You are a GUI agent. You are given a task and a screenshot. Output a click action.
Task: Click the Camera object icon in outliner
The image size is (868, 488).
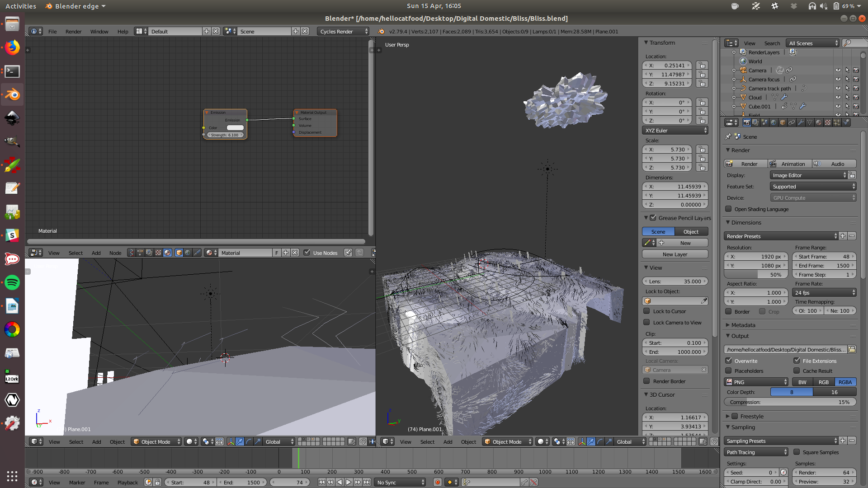pyautogui.click(x=743, y=70)
